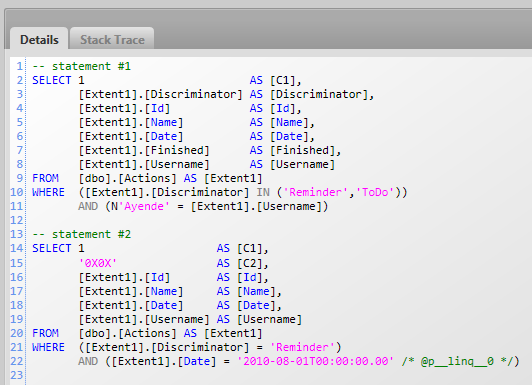The height and width of the screenshot is (385, 532).
Task: Click [Extent1].[Date] on line 6
Action: [x=131, y=136]
